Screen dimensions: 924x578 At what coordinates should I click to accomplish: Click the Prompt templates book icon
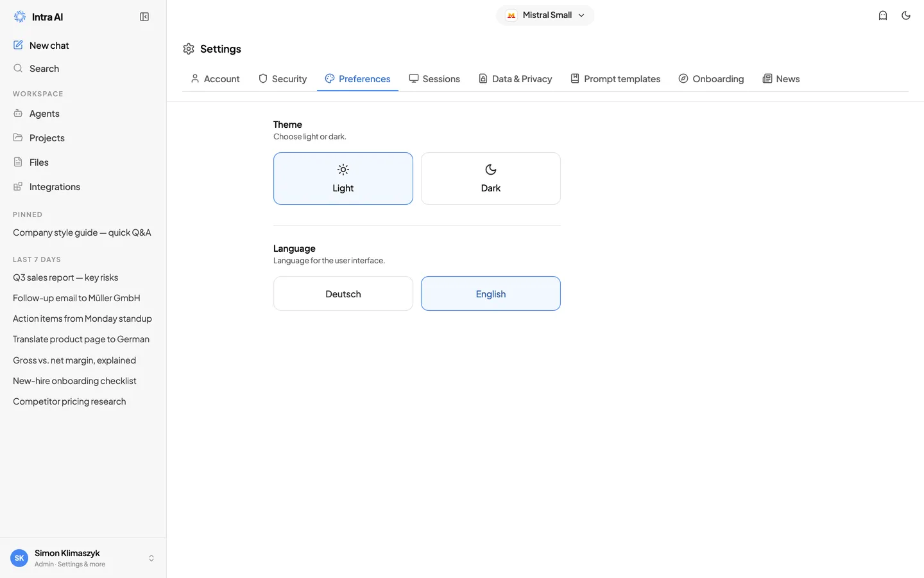tap(575, 78)
